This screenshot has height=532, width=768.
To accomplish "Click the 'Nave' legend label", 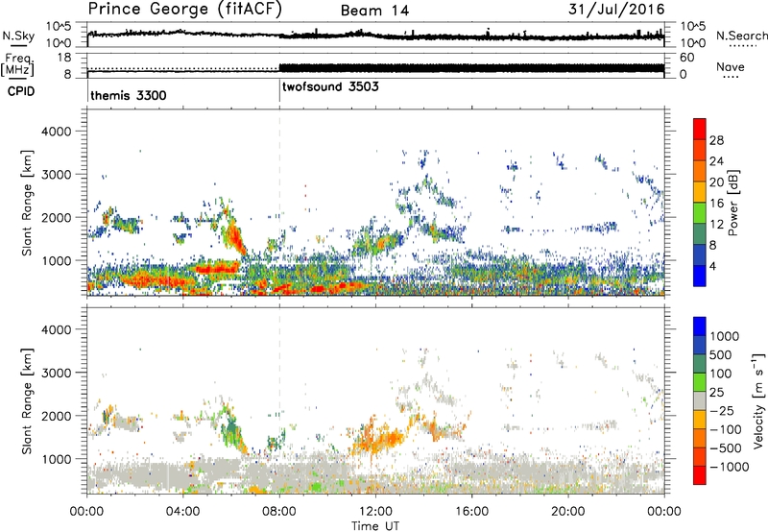I will coord(730,67).
